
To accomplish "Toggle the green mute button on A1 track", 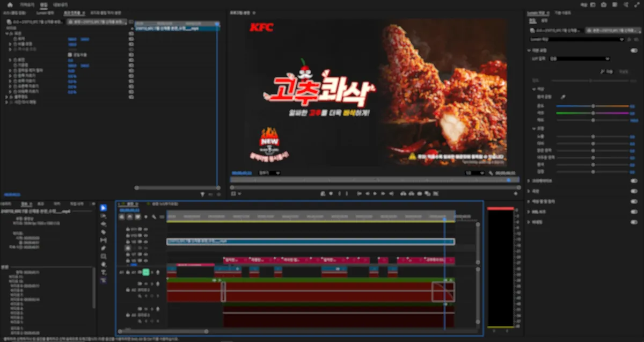I will click(145, 272).
